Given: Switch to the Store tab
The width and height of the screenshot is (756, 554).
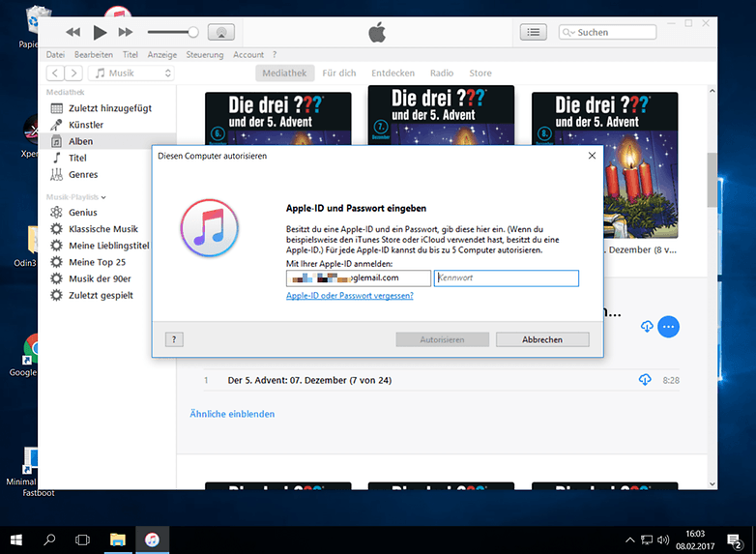Looking at the screenshot, I should coord(480,73).
